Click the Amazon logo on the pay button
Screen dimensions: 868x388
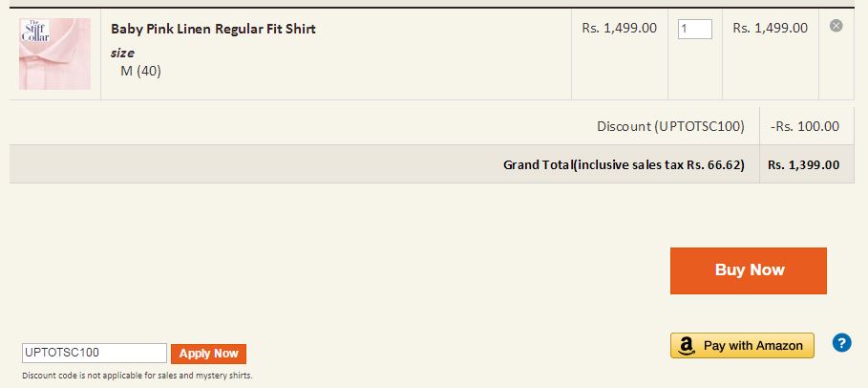click(687, 346)
